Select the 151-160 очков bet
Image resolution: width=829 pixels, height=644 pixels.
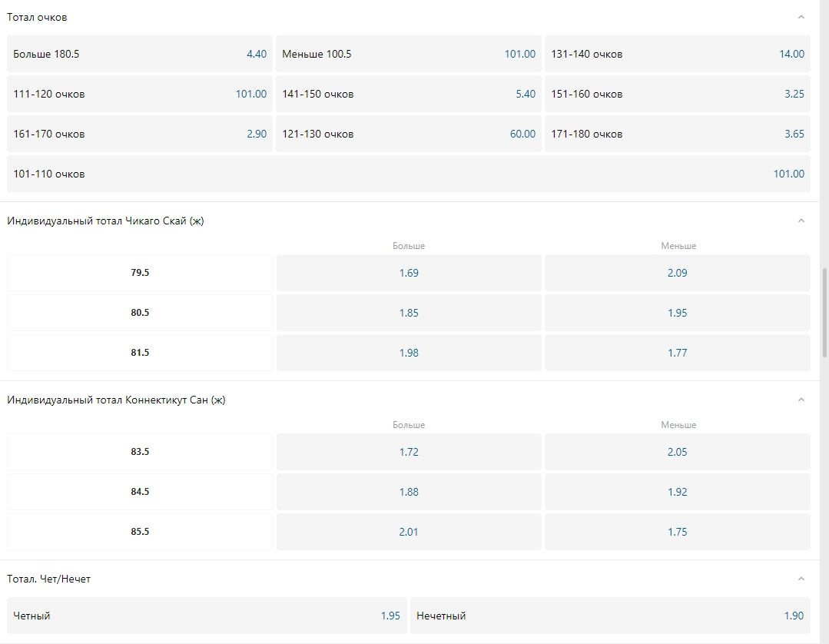tap(677, 94)
